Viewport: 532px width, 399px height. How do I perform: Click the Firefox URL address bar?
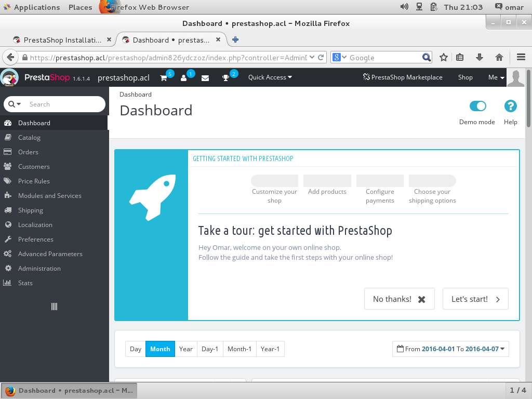click(x=168, y=57)
